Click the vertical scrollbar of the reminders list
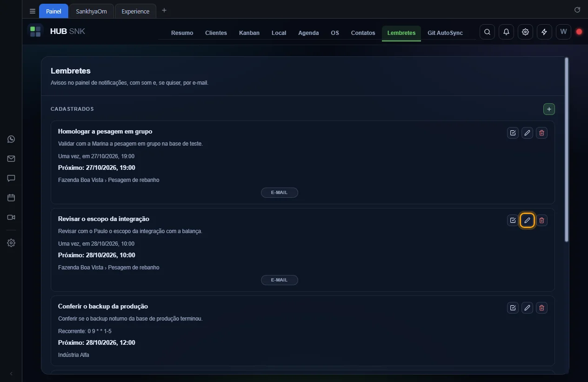Image resolution: width=588 pixels, height=382 pixels. point(566,149)
